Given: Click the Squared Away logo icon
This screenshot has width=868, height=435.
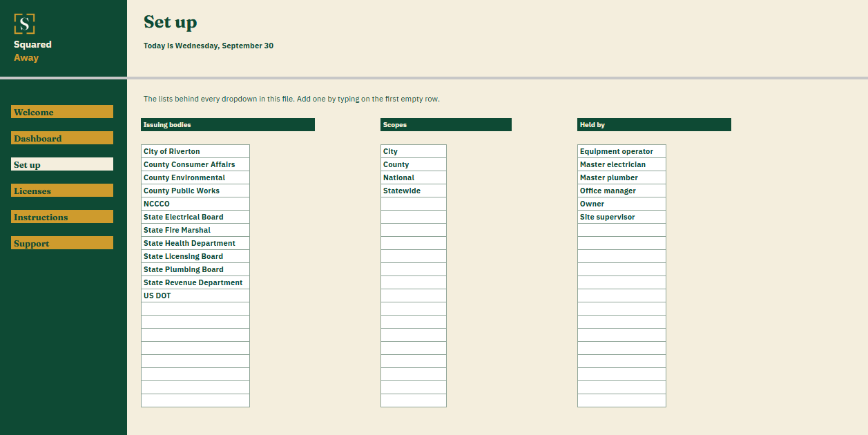Looking at the screenshot, I should click(x=25, y=24).
